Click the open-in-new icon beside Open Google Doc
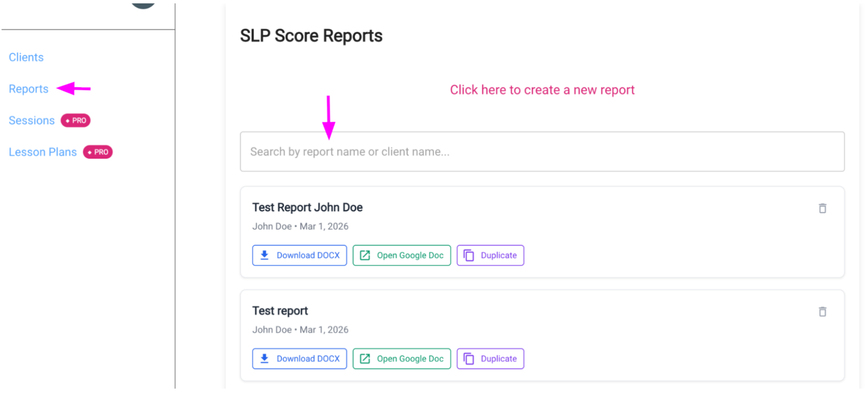Image resolution: width=868 pixels, height=408 pixels. [365, 255]
